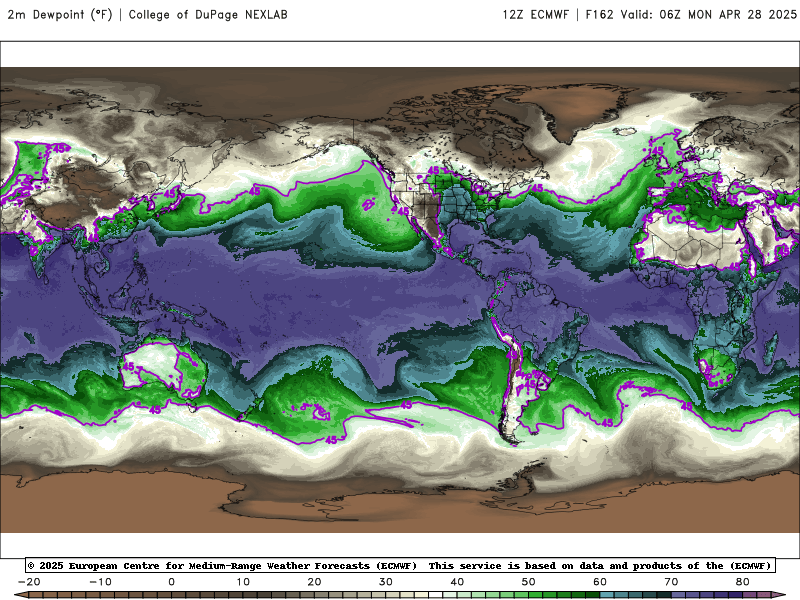
Task: Click the '80' legend value
Action: (743, 582)
